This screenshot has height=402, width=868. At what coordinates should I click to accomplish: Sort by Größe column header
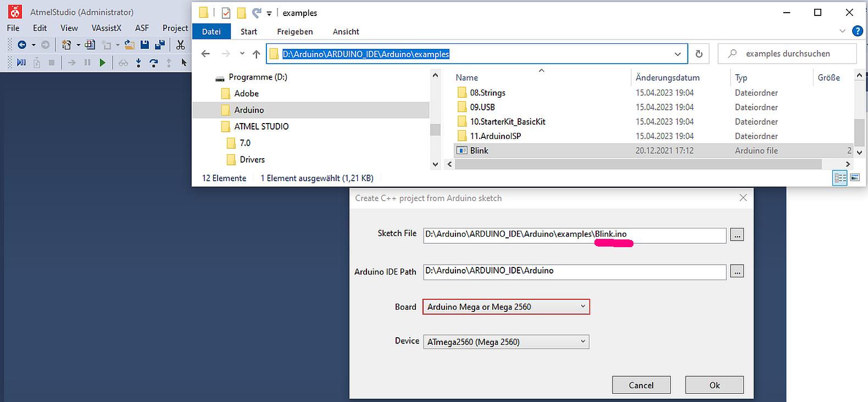click(828, 77)
